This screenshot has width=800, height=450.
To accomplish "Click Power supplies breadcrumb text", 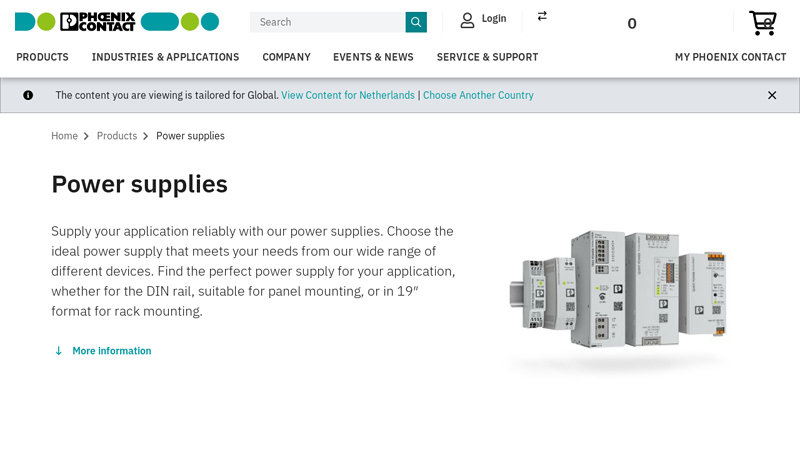I will [190, 136].
